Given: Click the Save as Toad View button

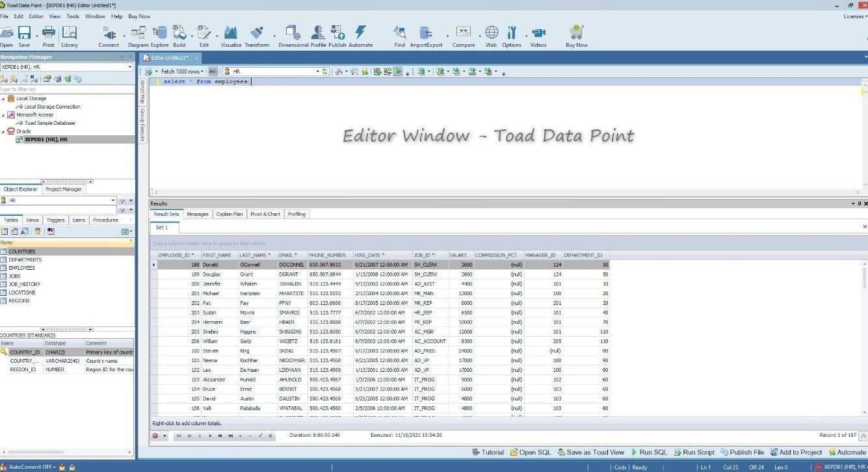Looking at the screenshot, I should 590,452.
